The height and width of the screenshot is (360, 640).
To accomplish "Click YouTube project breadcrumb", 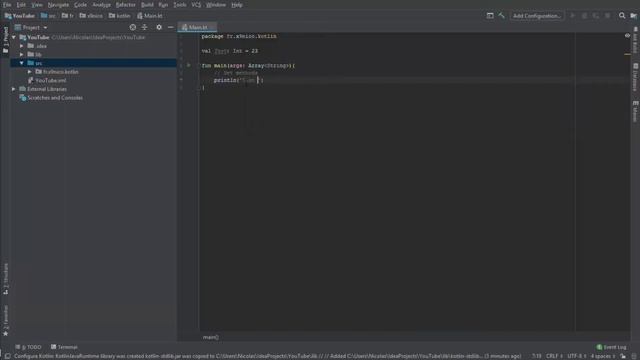I will 20,16.
